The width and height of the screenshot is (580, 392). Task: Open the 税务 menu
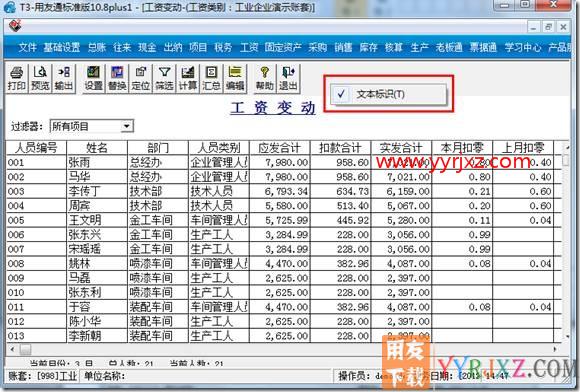pyautogui.click(x=223, y=47)
